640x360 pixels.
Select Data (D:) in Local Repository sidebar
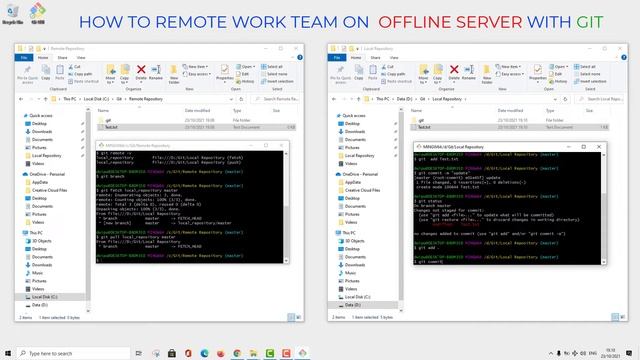[353, 305]
